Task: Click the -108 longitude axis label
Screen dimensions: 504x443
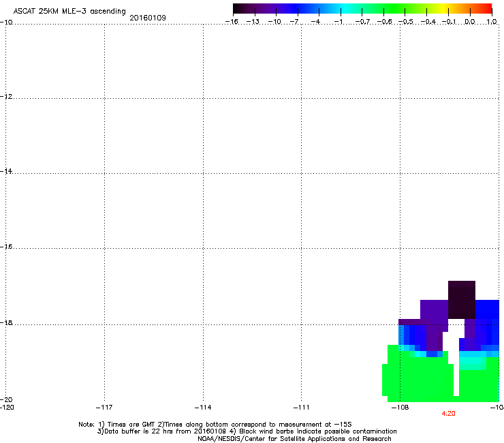Action: pyautogui.click(x=400, y=408)
